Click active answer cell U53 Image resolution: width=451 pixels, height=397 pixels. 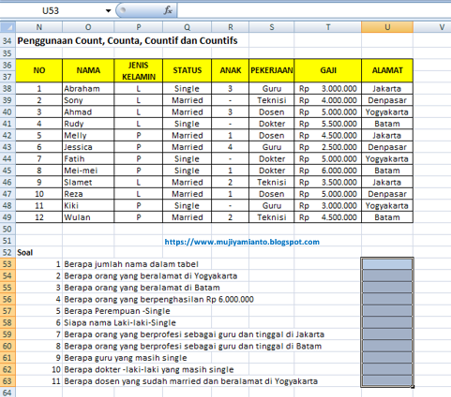click(x=387, y=264)
